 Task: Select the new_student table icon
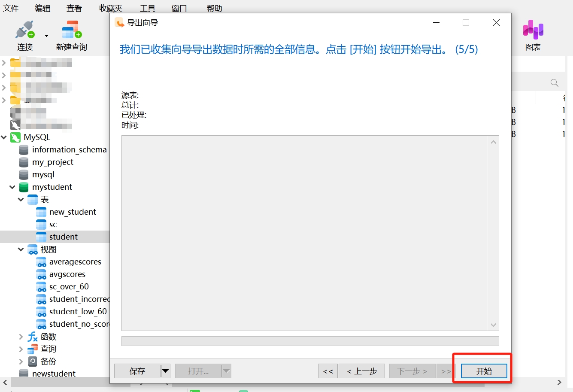click(41, 212)
